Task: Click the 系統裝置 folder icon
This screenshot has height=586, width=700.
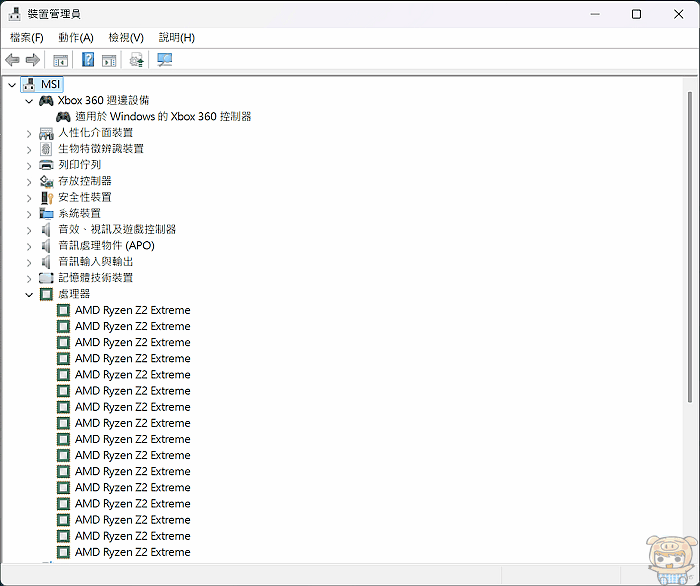Action: pos(46,213)
